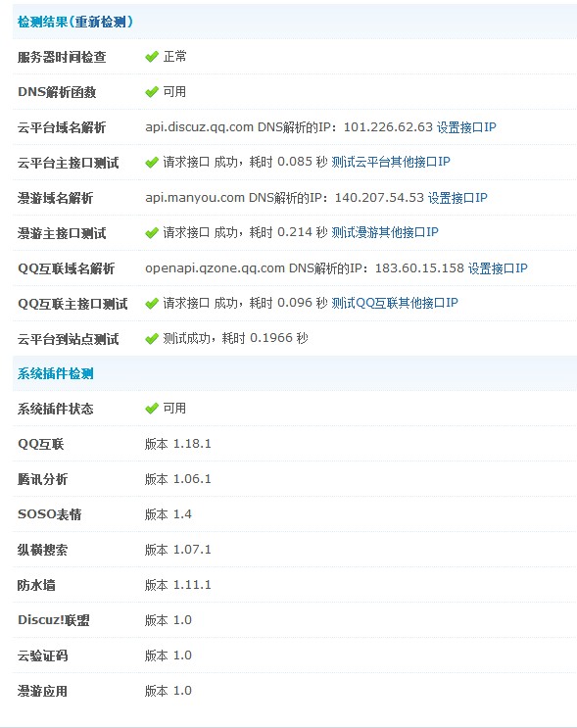Click the 正常 status text
Viewport: 577px width, 728px height.
174,57
